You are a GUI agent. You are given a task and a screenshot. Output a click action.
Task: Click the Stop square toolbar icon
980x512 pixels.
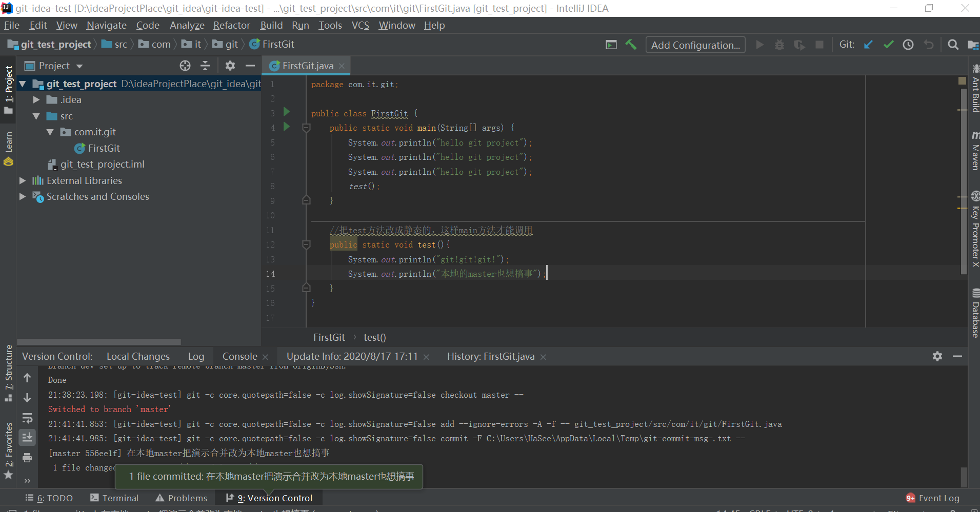coord(819,45)
